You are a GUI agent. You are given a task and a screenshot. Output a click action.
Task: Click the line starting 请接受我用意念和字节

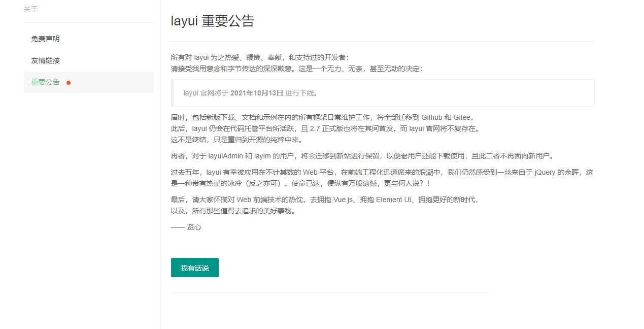click(x=297, y=69)
